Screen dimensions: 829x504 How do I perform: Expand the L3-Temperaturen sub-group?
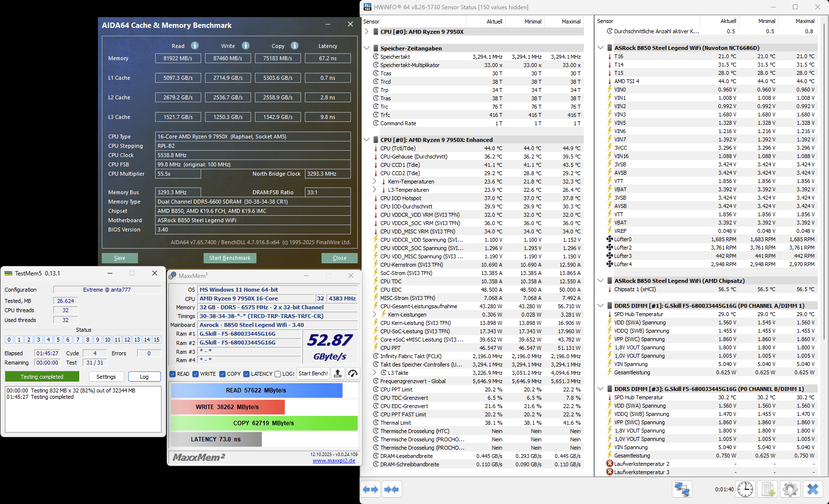tap(375, 190)
